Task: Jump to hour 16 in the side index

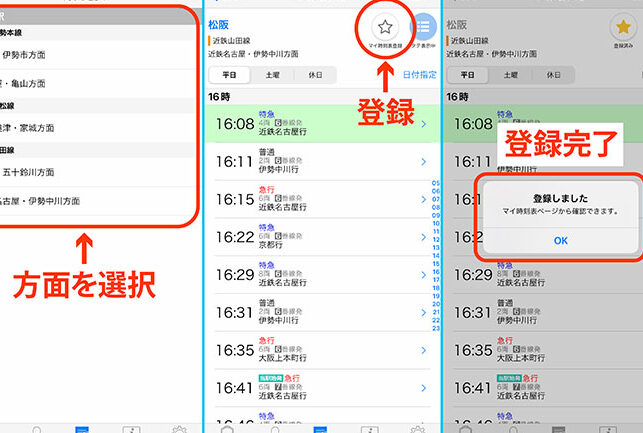Action: pyautogui.click(x=436, y=272)
